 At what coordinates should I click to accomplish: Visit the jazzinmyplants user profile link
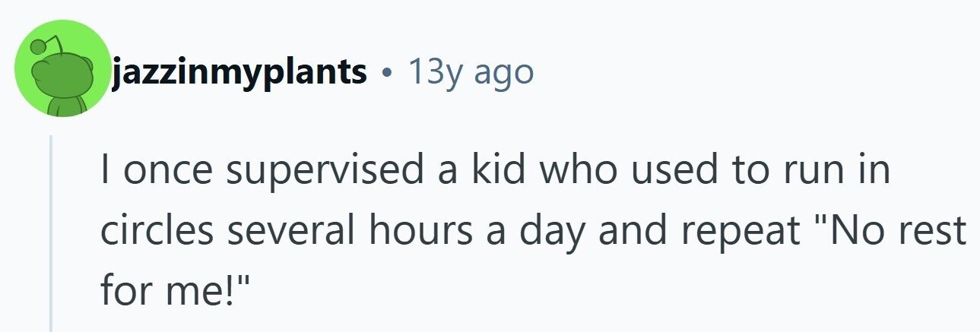click(x=240, y=72)
